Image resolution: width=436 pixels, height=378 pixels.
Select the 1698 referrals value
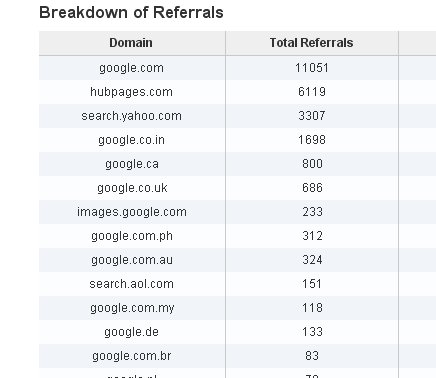coord(312,140)
